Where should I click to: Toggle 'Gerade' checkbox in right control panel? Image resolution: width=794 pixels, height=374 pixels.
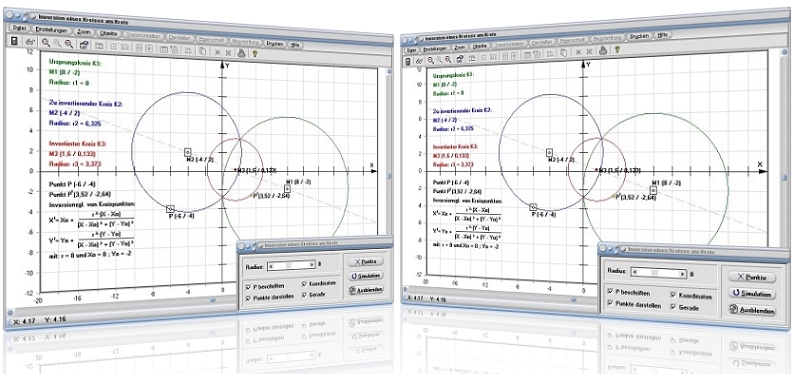[x=674, y=307]
